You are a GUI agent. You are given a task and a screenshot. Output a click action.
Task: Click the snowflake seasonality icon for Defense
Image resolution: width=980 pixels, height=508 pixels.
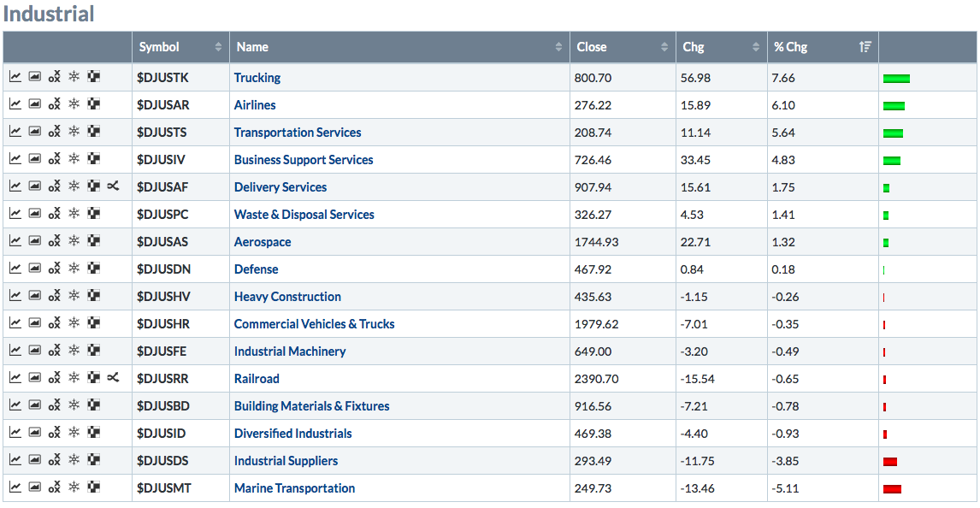tap(74, 269)
